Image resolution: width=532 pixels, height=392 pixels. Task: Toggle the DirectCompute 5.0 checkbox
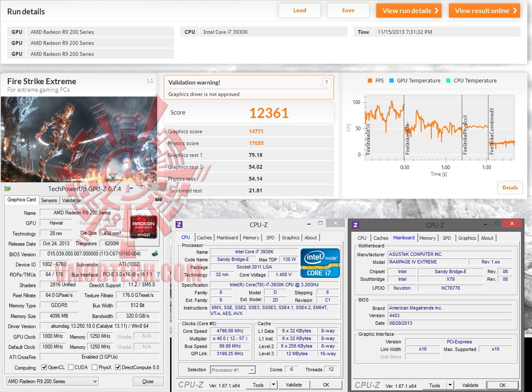point(118,367)
